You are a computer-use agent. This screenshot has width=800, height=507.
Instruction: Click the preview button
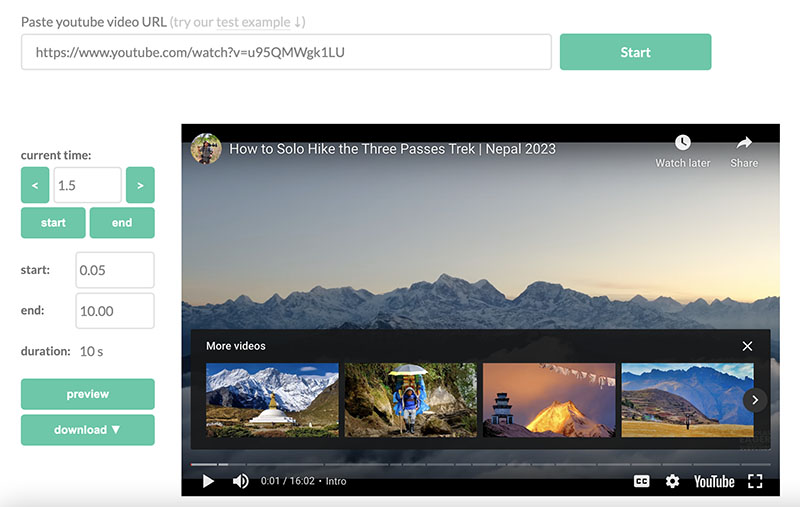(88, 394)
